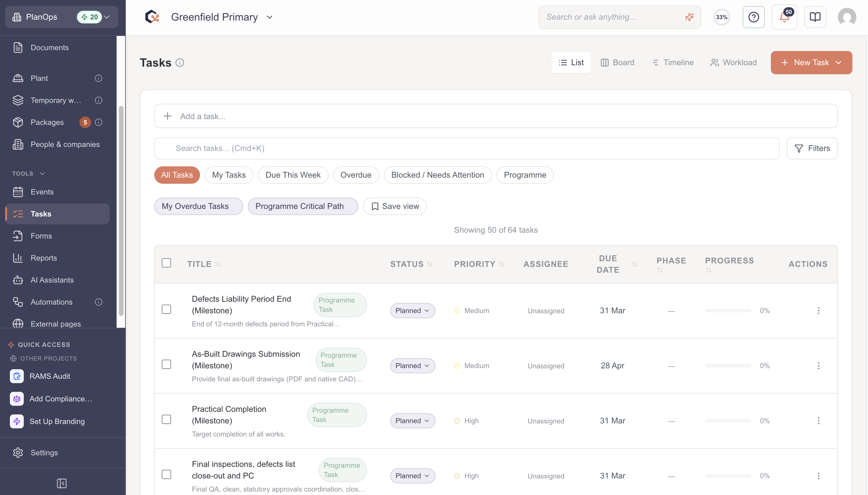Screen dimensions: 868x495
Task: Apply the Programme Critical Path saved view
Action: pyautogui.click(x=303, y=206)
